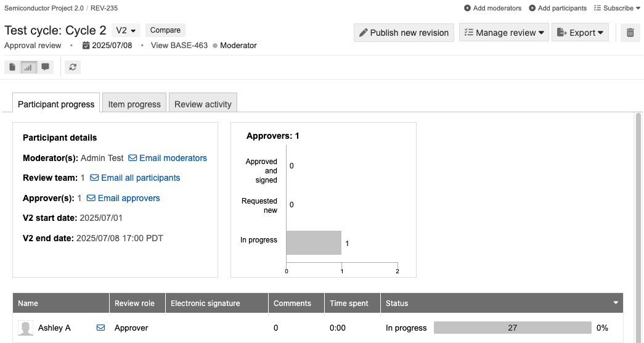
Task: Open the Export dropdown menu
Action: click(580, 33)
